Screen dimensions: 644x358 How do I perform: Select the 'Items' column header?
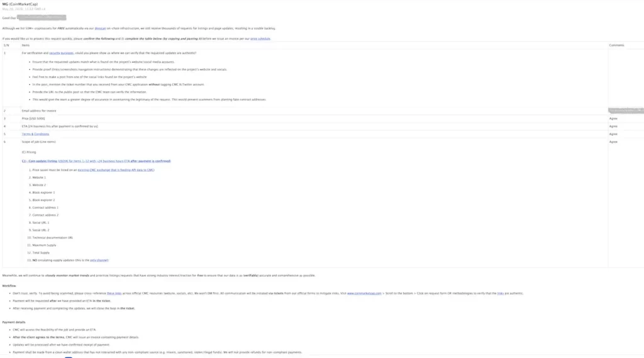25,45
